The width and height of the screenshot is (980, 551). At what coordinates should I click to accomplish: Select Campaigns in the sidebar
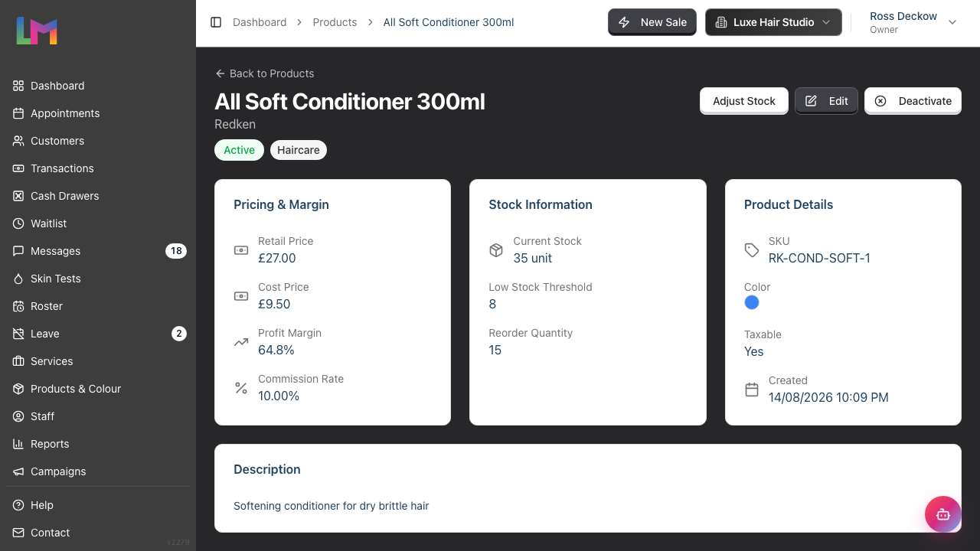pyautogui.click(x=98, y=471)
